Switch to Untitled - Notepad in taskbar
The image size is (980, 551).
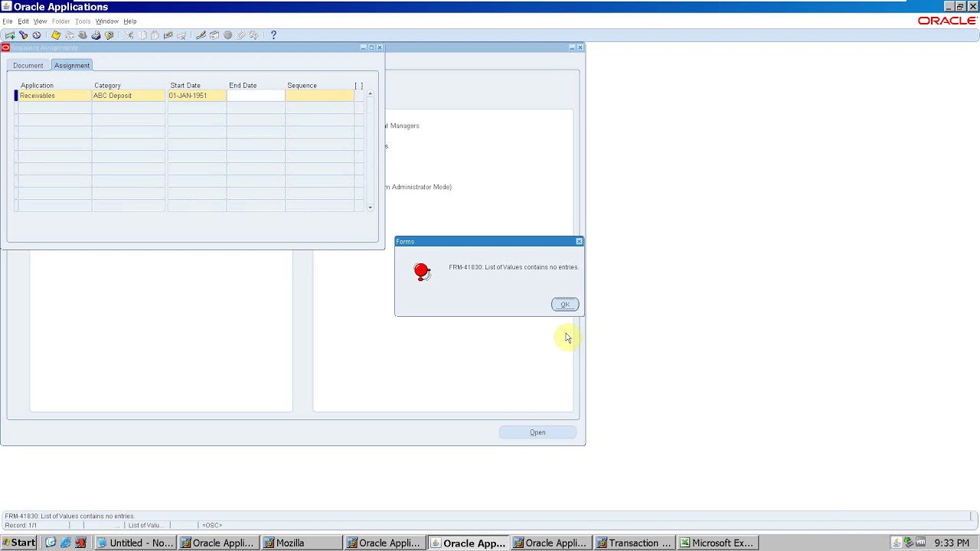pyautogui.click(x=136, y=543)
